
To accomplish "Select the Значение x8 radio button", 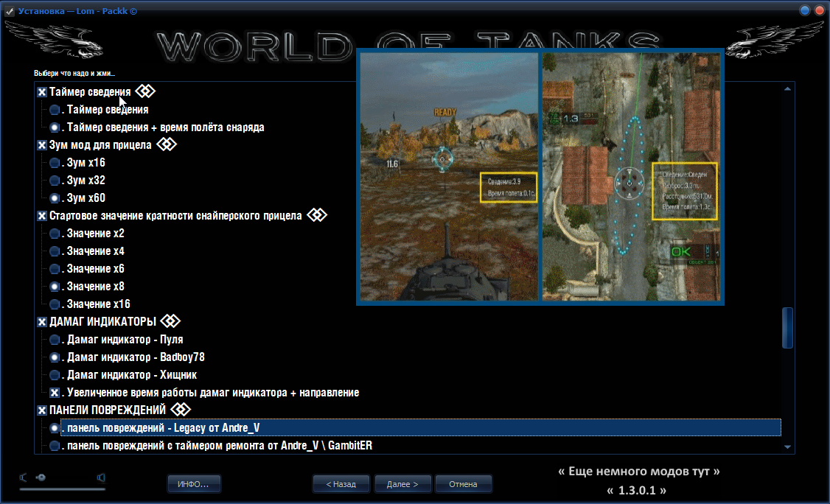I will 54,287.
